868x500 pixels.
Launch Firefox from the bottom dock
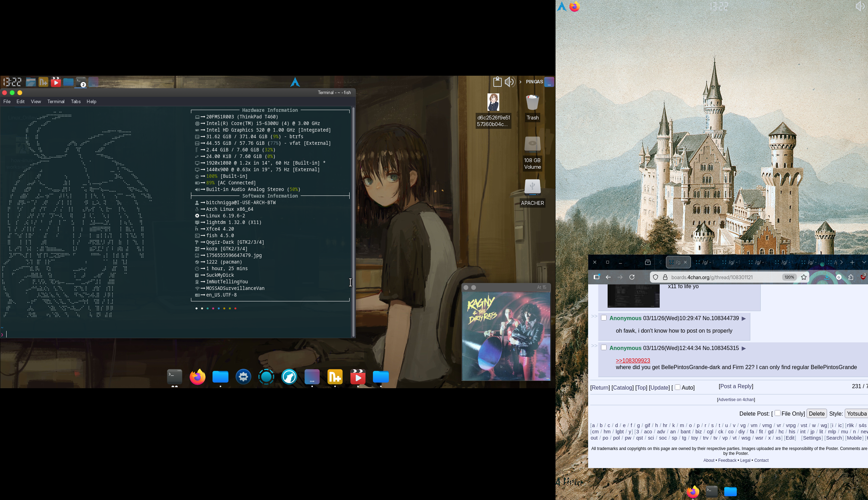coord(198,377)
